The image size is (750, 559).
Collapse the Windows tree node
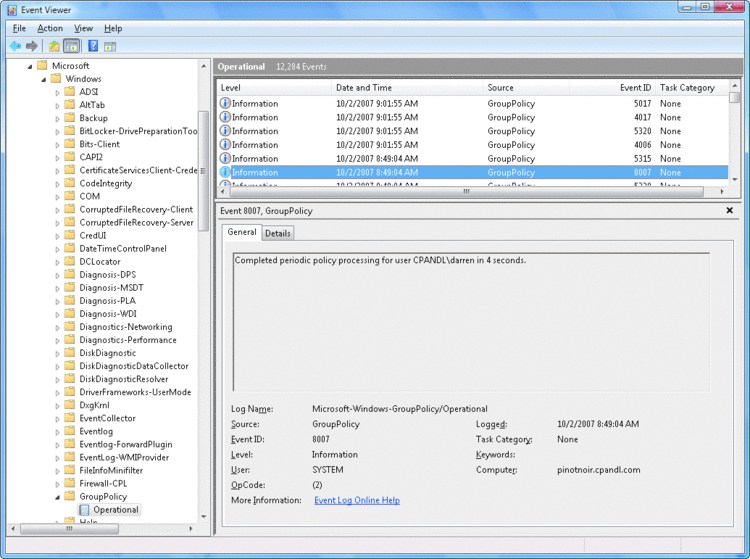[x=44, y=79]
